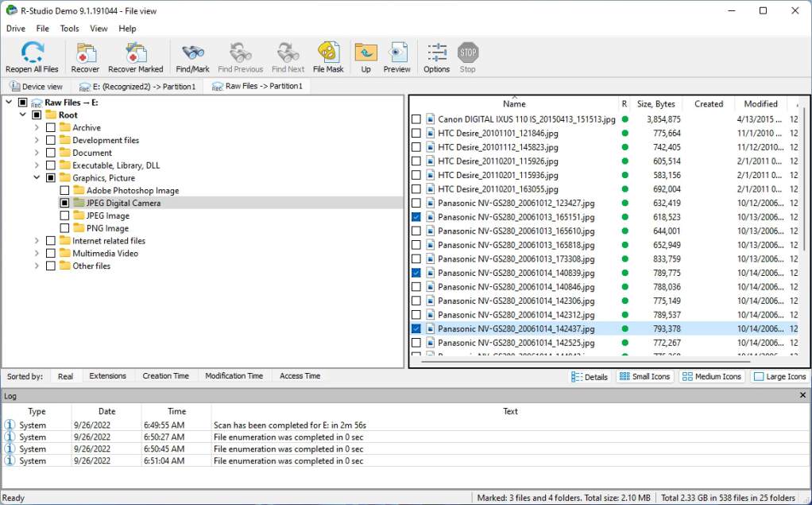Sort files by Modification Time

coord(234,376)
